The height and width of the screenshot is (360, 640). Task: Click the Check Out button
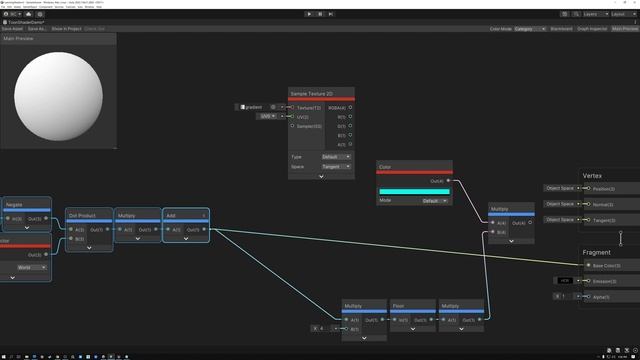tap(94, 29)
